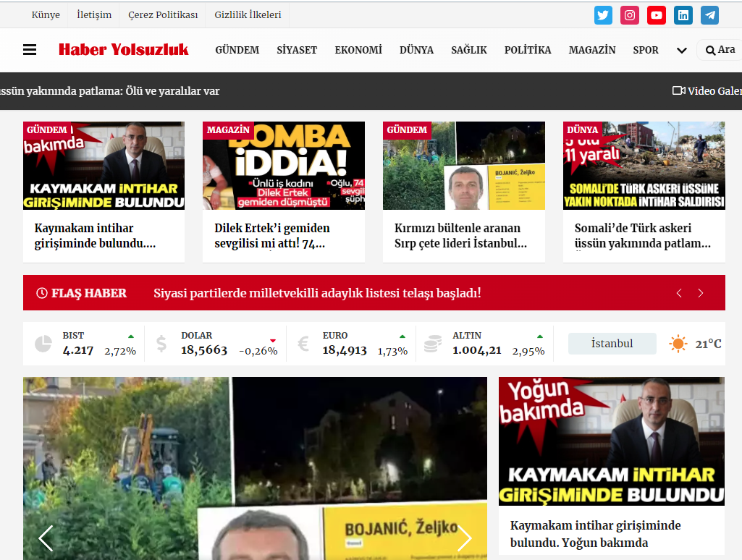This screenshot has width=742, height=560.
Task: Click the Gündem tag on Kaymakam card
Action: [x=47, y=130]
